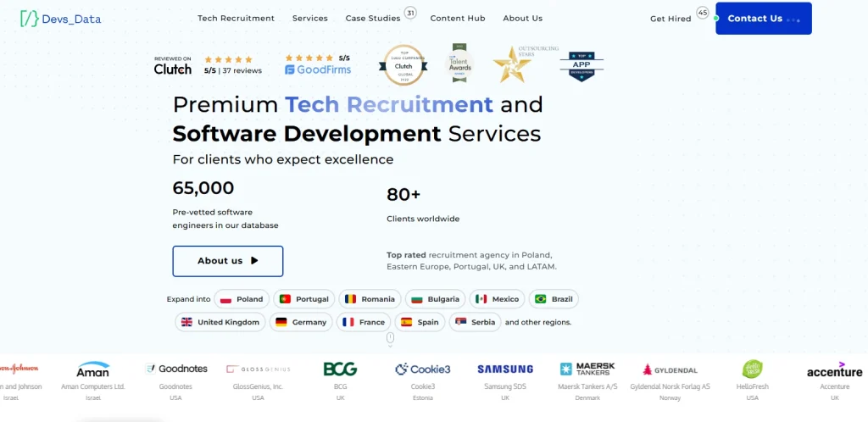Open the About Us menu
The width and height of the screenshot is (868, 422).
(x=522, y=19)
